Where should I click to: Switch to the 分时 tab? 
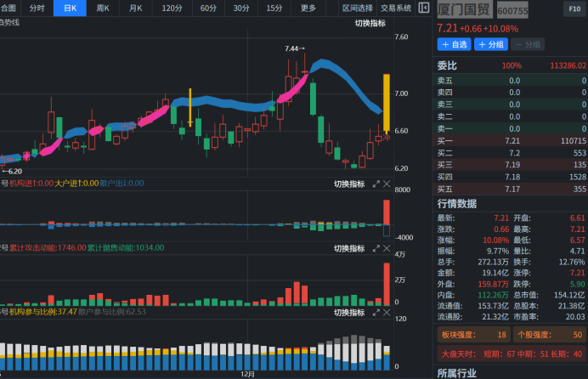coord(37,8)
